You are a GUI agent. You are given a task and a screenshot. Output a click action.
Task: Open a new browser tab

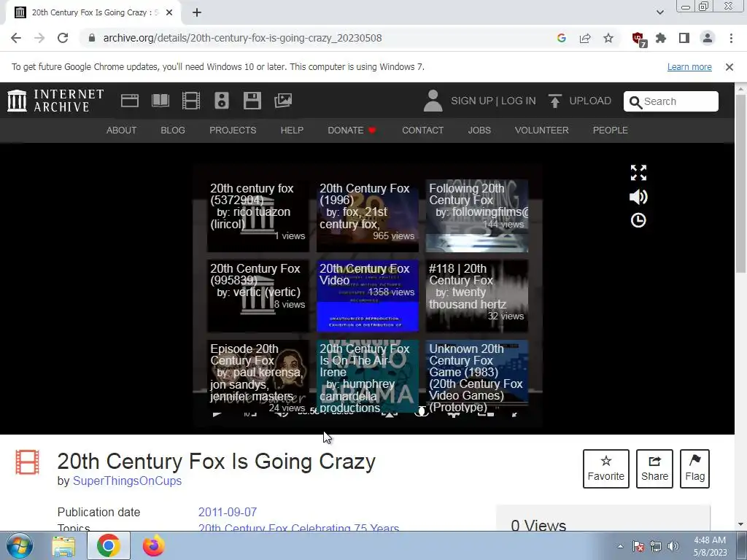197,13
